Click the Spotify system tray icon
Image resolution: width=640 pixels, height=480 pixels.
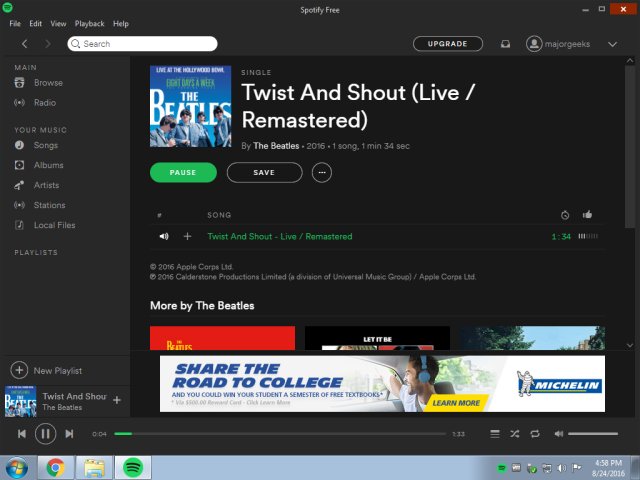point(502,468)
